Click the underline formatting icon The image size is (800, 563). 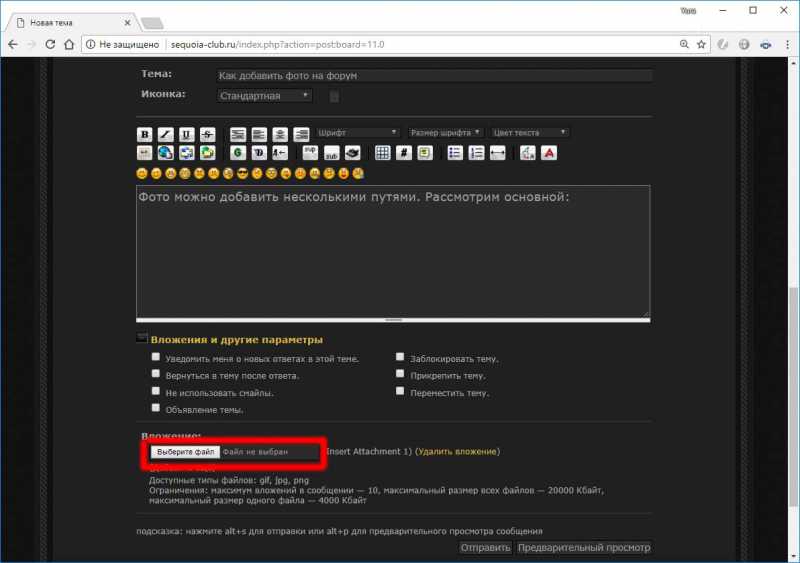click(186, 133)
